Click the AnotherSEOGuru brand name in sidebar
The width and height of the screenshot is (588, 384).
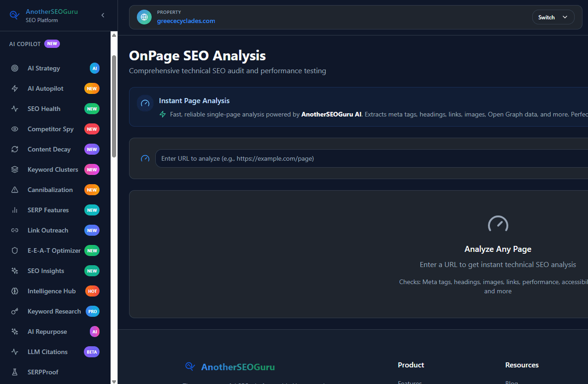pos(52,12)
